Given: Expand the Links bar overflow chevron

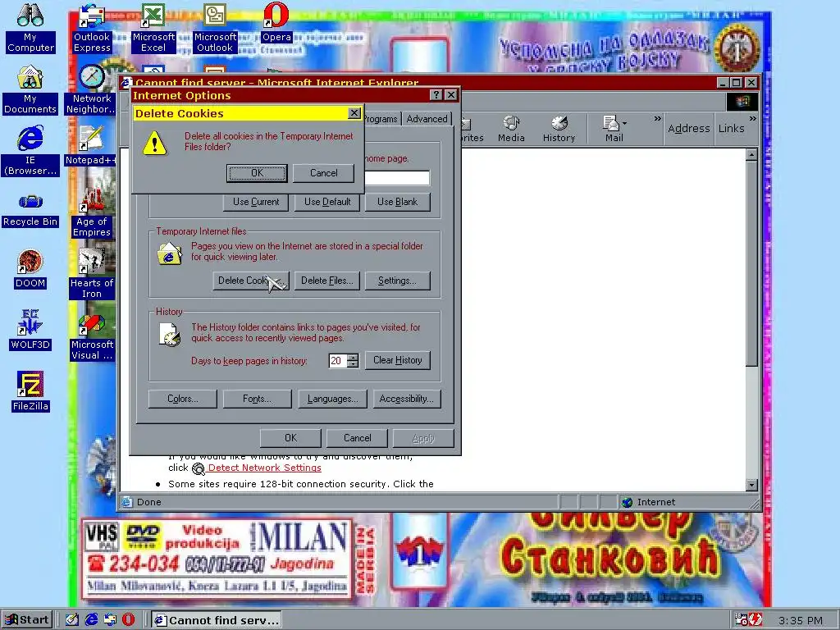Looking at the screenshot, I should (x=753, y=118).
